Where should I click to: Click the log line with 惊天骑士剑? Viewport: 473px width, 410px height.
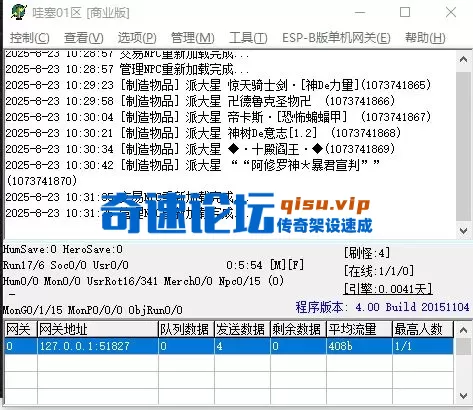(x=218, y=85)
